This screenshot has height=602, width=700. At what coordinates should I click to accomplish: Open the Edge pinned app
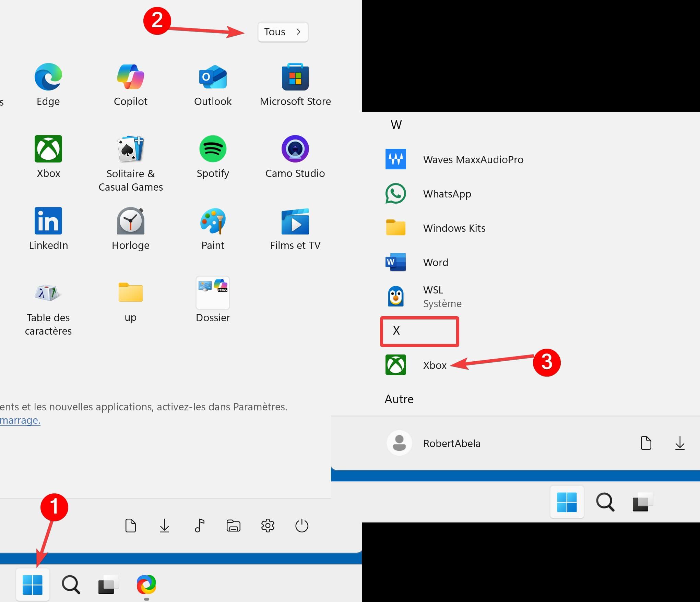tap(48, 85)
